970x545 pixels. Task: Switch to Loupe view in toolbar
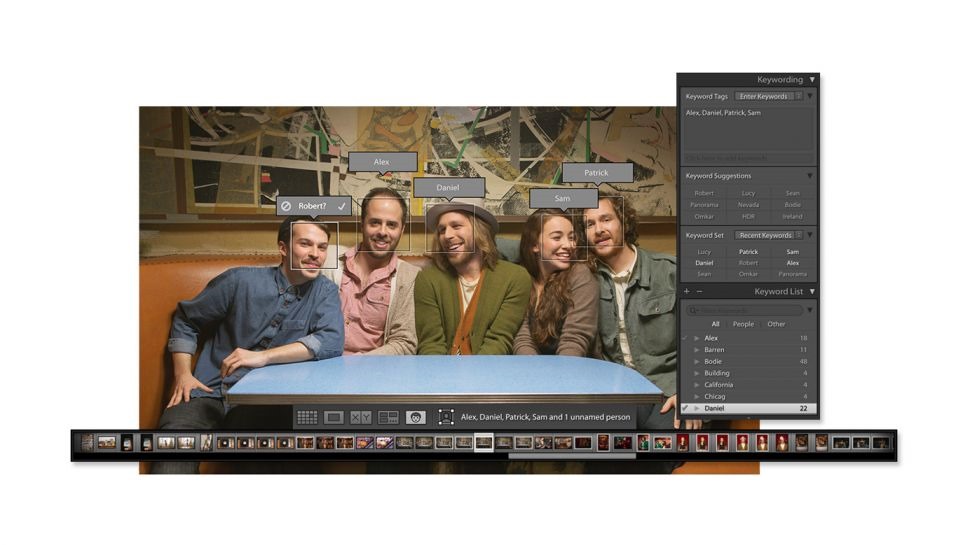click(334, 417)
